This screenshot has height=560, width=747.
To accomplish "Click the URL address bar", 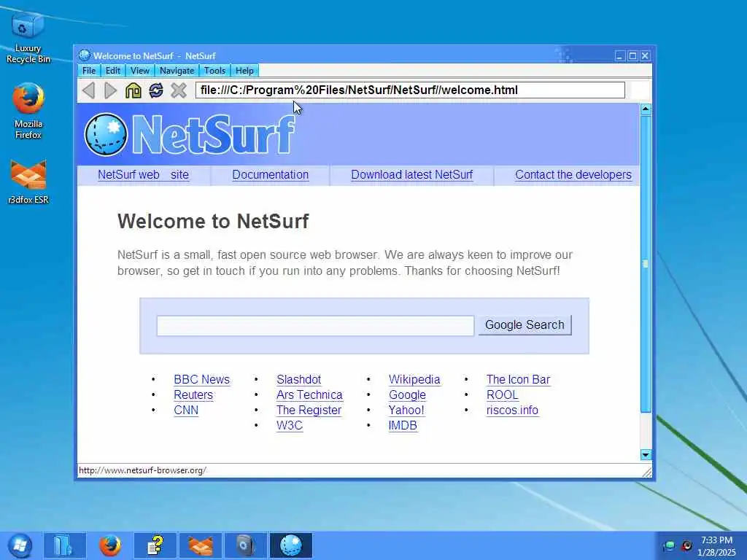I will (x=410, y=90).
